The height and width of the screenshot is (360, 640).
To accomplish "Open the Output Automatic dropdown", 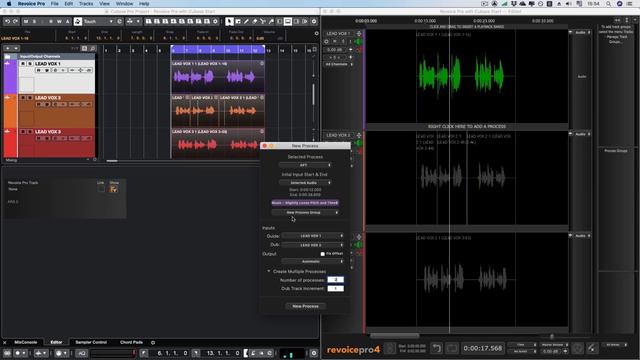I will (x=313, y=261).
